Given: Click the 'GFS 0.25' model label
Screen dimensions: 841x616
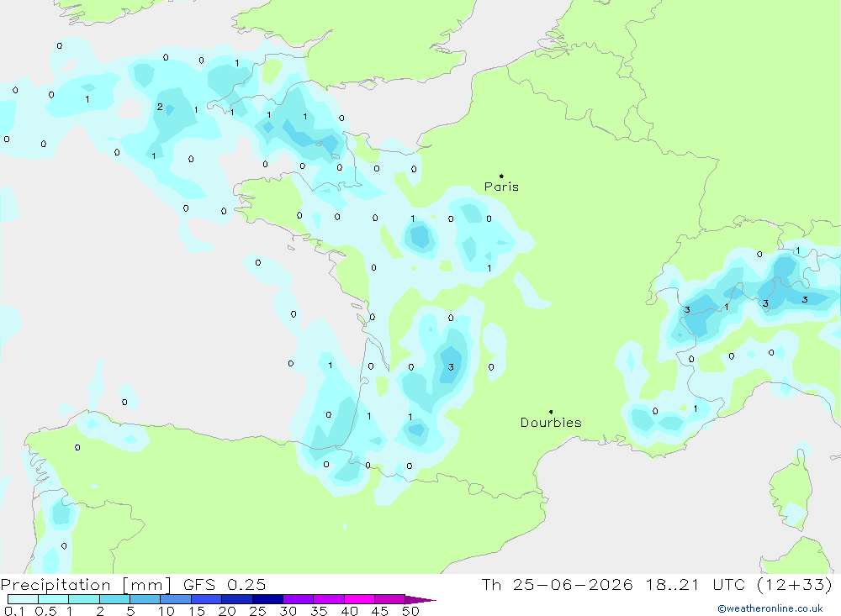Looking at the screenshot, I should coord(225,585).
